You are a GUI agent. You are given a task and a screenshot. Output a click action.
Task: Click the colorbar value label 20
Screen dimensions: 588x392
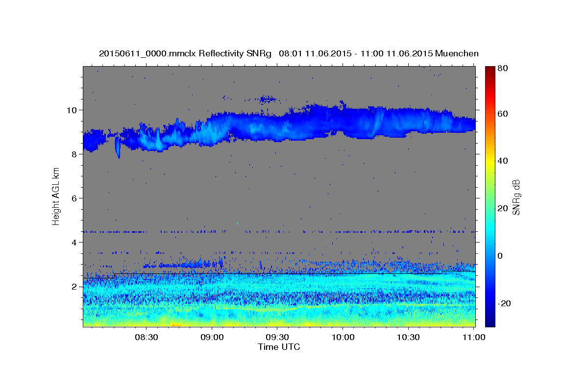pyautogui.click(x=503, y=208)
